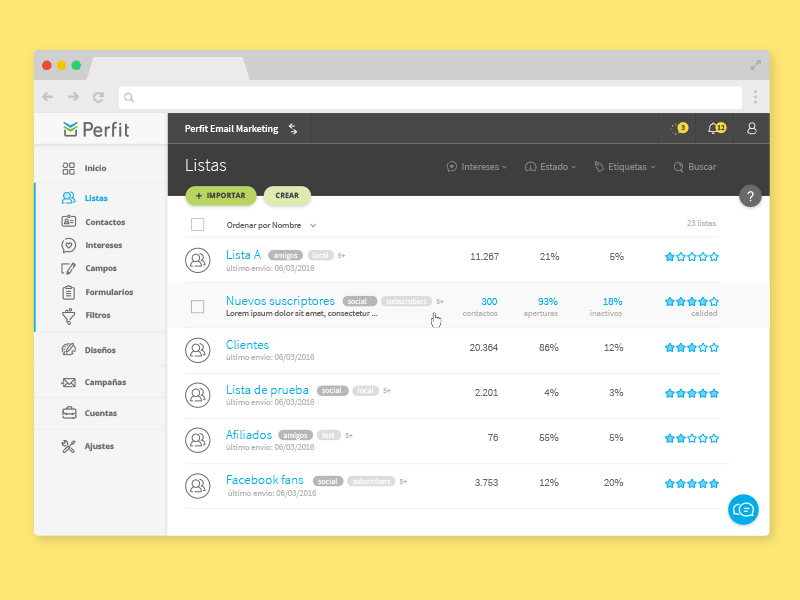The width and height of the screenshot is (800, 600).
Task: Expand the 5+ tags on Afiliados
Action: 349,436
